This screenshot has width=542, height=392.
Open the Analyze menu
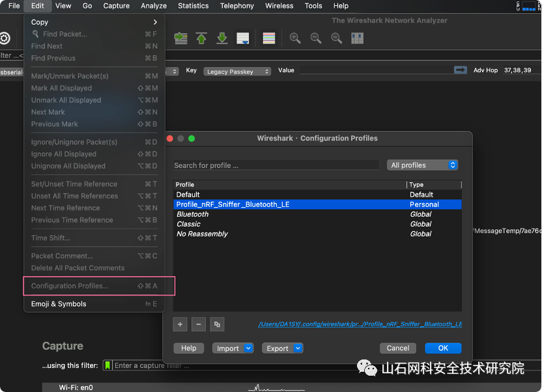tap(154, 6)
